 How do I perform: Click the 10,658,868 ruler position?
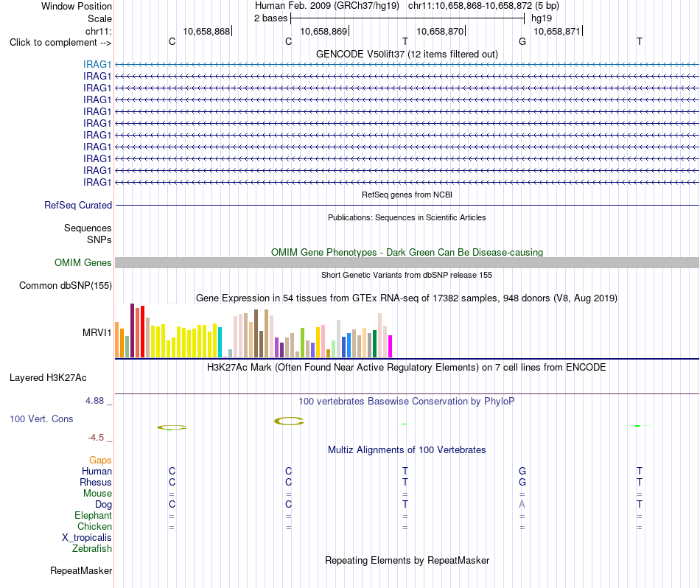tap(207, 31)
